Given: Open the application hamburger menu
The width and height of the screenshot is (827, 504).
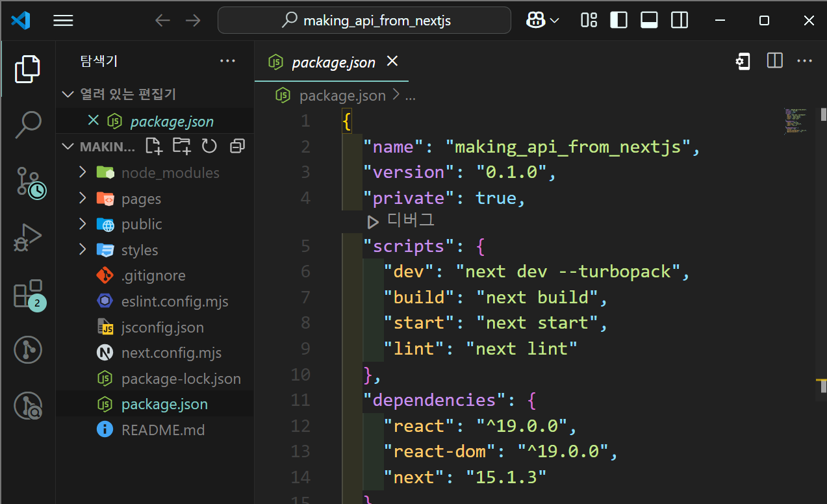Looking at the screenshot, I should click(x=63, y=21).
